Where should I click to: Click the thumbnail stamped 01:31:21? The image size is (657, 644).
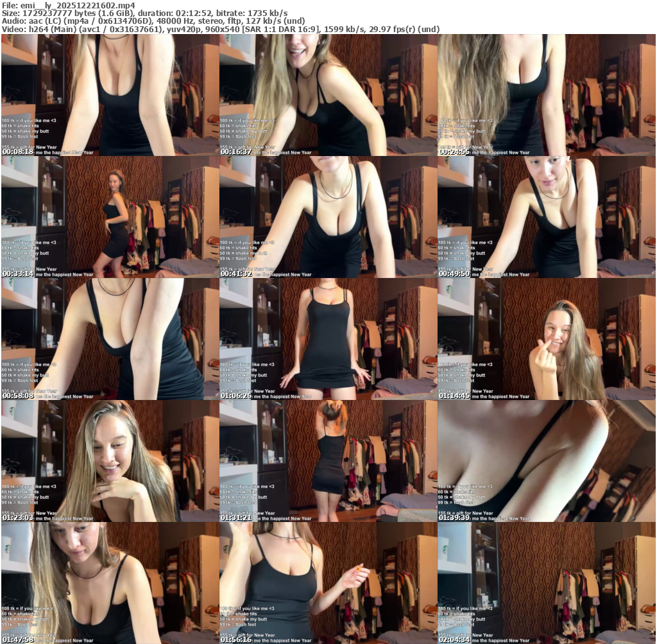pos(328,461)
